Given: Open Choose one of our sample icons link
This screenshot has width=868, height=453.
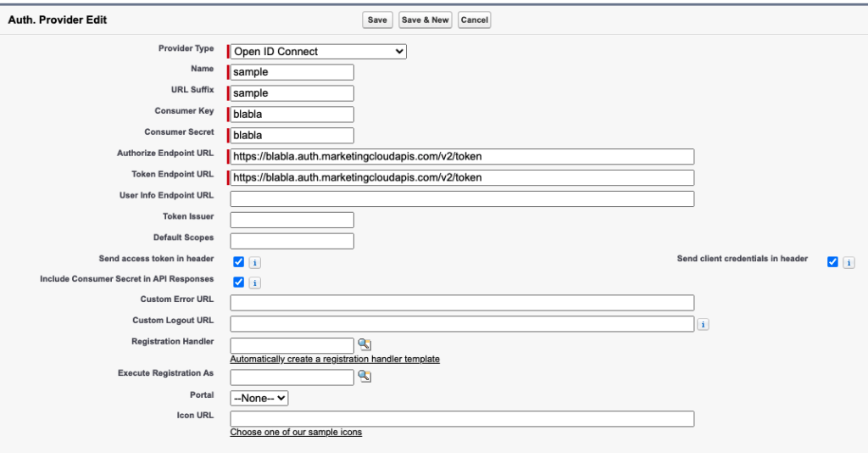Looking at the screenshot, I should [x=296, y=433].
